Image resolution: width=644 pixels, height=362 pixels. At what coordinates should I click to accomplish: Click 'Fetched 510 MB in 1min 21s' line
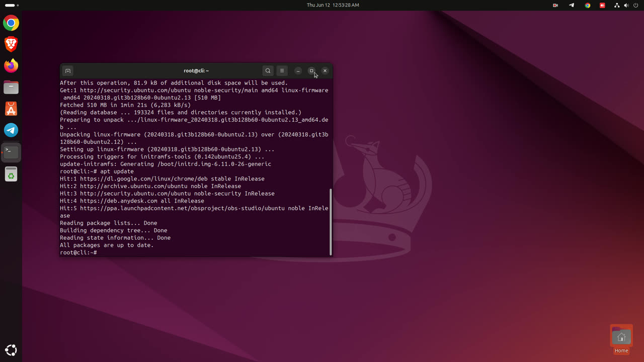click(125, 105)
